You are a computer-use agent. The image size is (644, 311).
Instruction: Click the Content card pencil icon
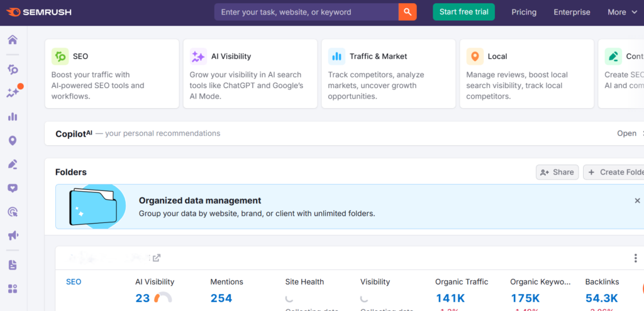[614, 56]
